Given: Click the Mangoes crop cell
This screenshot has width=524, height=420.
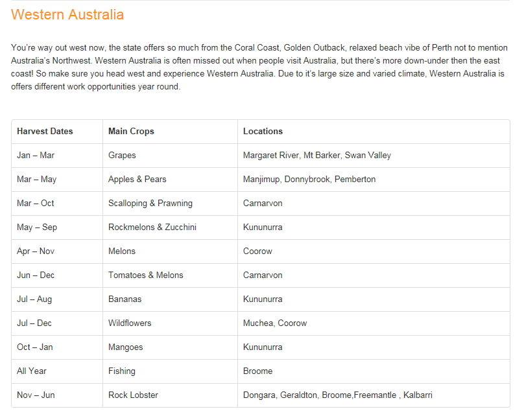Looking at the screenshot, I should (125, 347).
